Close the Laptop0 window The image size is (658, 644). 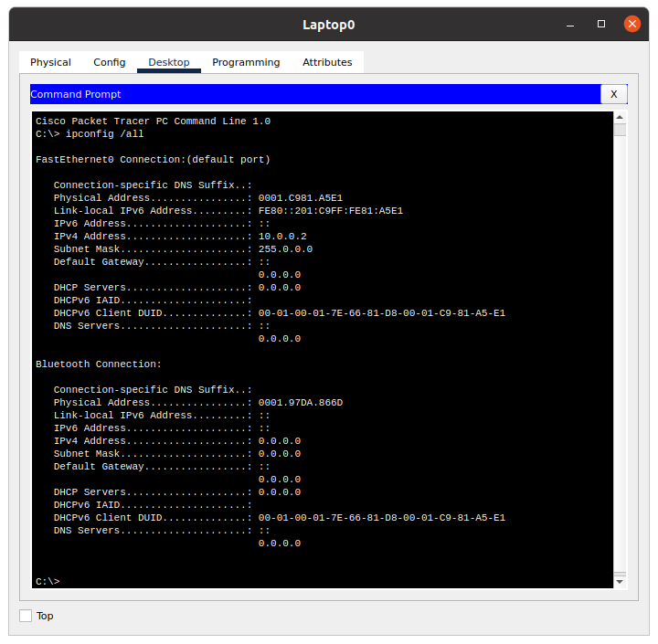click(x=631, y=24)
